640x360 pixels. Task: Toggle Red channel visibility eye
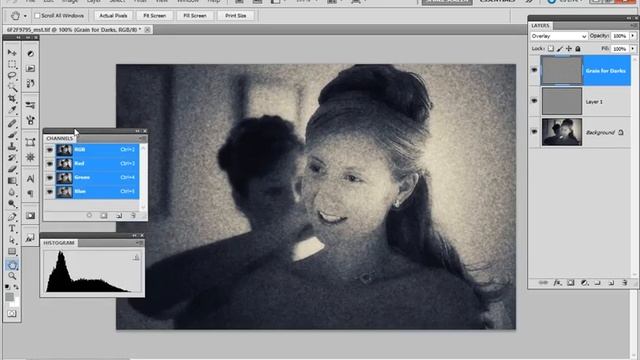coord(49,164)
